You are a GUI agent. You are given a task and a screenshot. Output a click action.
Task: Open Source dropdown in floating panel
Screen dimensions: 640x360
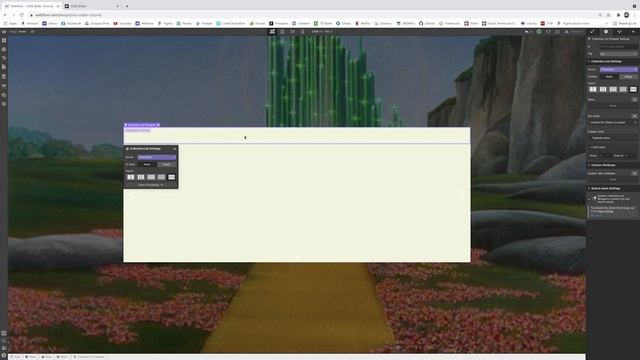pyautogui.click(x=157, y=157)
